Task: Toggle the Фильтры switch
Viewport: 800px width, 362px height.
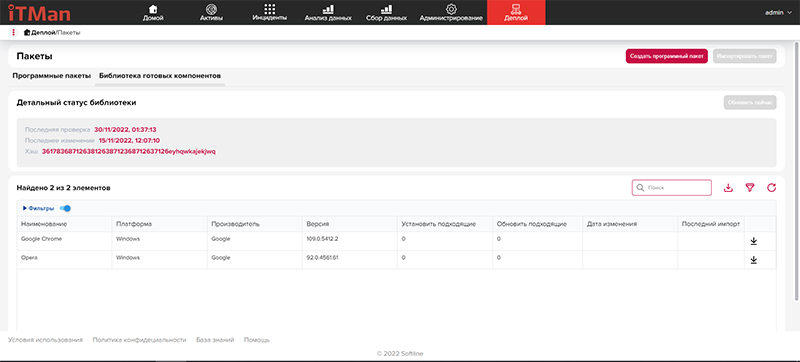Action: tap(65, 208)
